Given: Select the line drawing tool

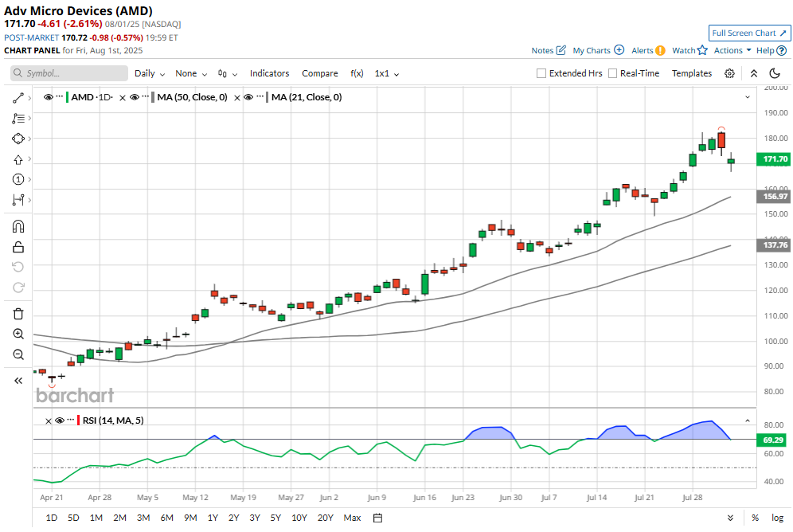Looking at the screenshot, I should [x=18, y=98].
